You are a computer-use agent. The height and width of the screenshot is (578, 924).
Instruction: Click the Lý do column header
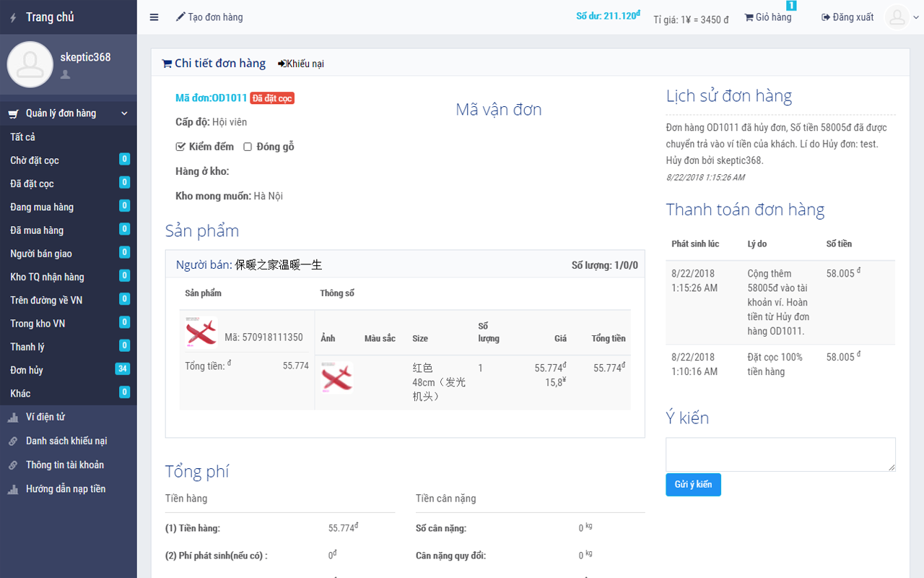[757, 244]
